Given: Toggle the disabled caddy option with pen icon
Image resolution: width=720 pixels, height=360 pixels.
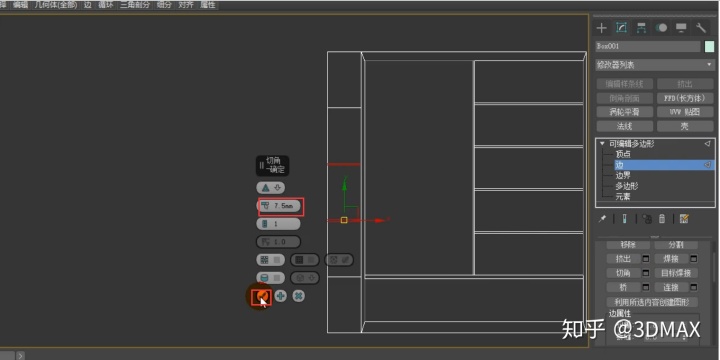Looking at the screenshot, I should tap(339, 260).
